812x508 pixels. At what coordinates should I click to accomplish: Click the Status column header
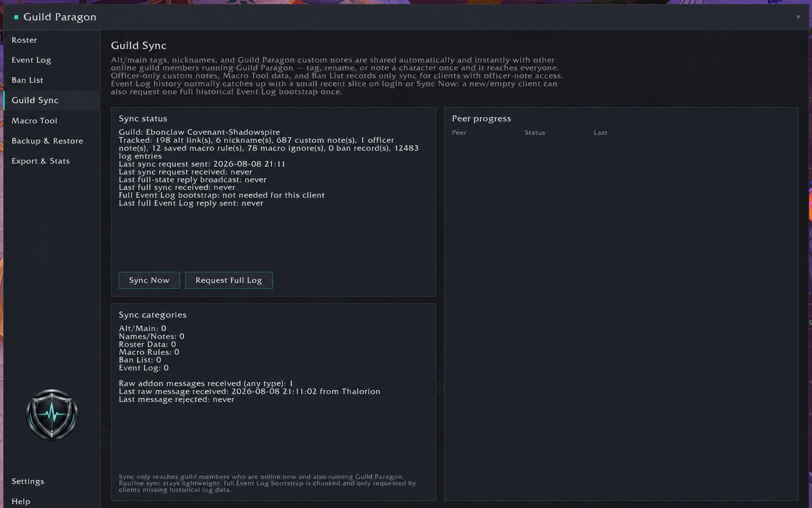tap(535, 133)
